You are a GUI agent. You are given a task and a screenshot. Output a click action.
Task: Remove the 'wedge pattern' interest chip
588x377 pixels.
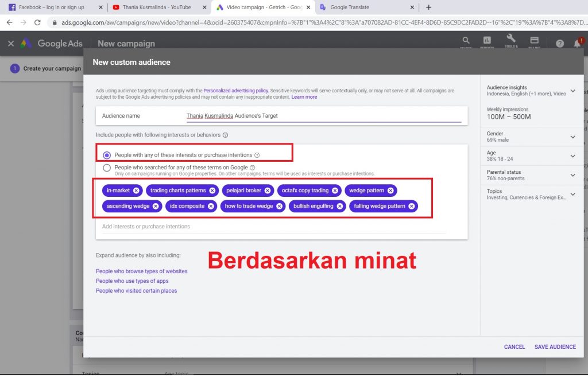click(390, 190)
